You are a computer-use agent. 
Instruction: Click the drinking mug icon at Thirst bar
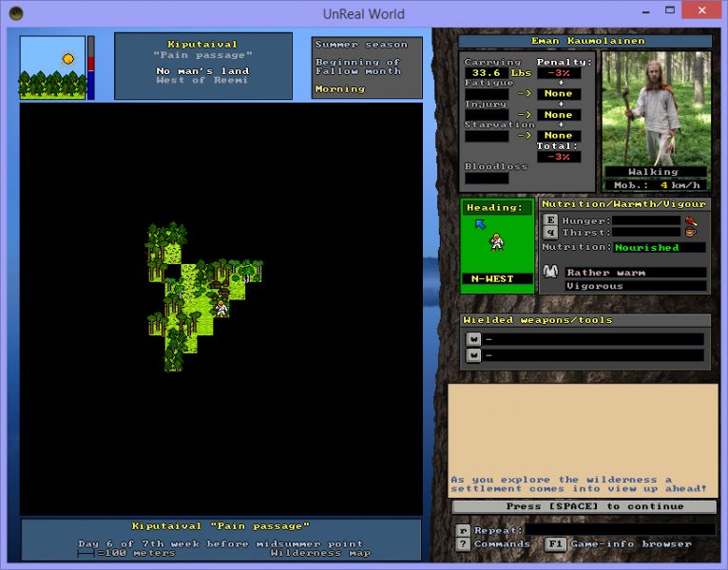691,232
